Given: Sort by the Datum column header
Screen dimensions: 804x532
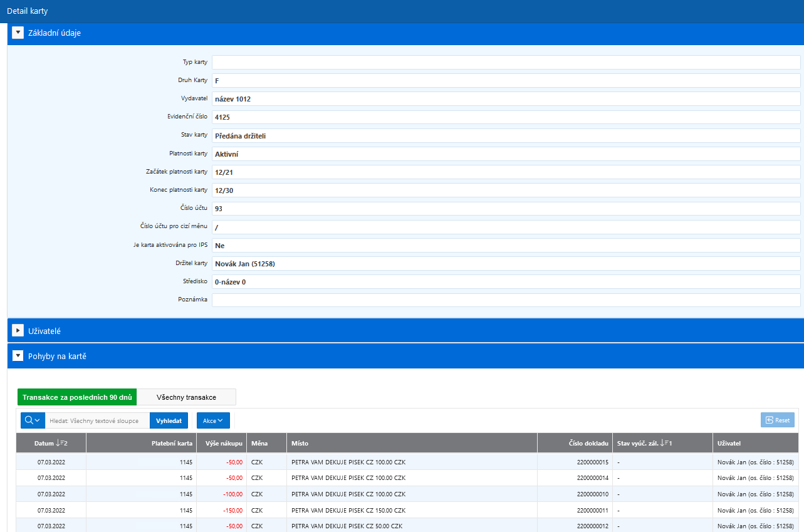Looking at the screenshot, I should [x=51, y=443].
